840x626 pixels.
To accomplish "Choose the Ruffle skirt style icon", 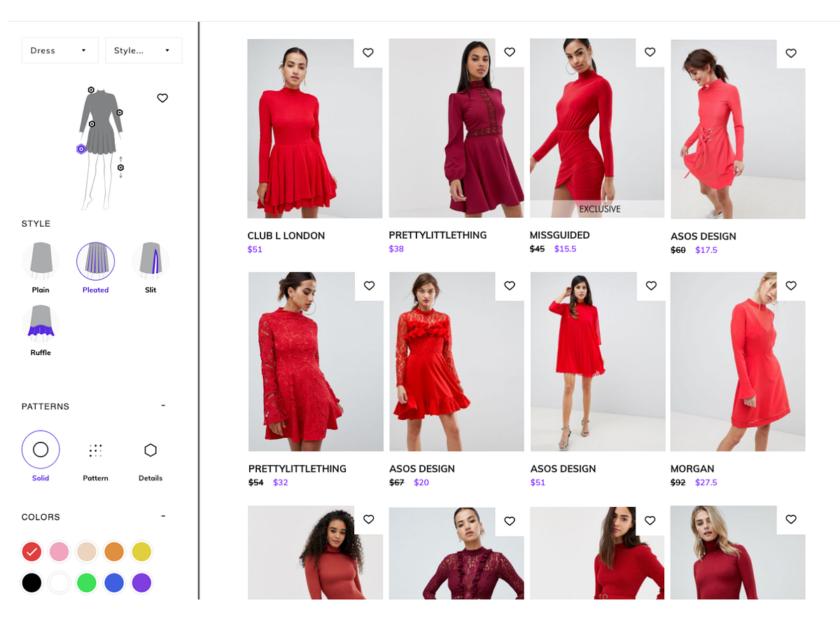I will point(40,324).
